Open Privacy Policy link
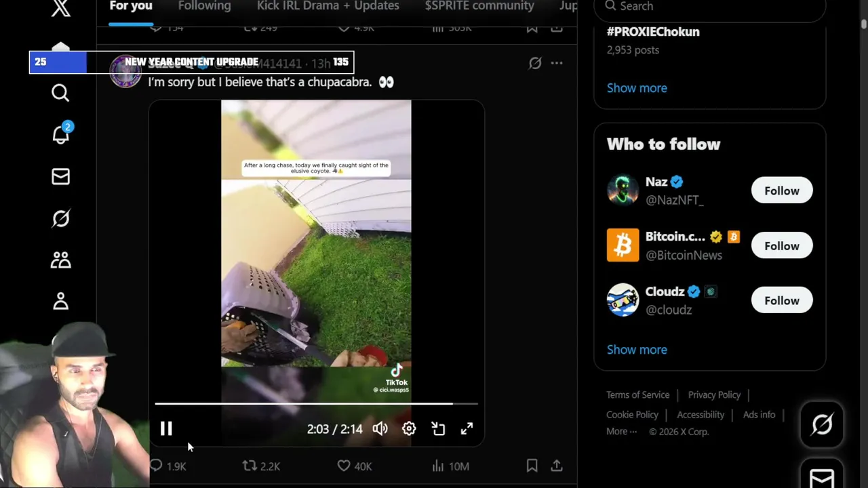Viewport: 868px width, 488px height. point(714,395)
